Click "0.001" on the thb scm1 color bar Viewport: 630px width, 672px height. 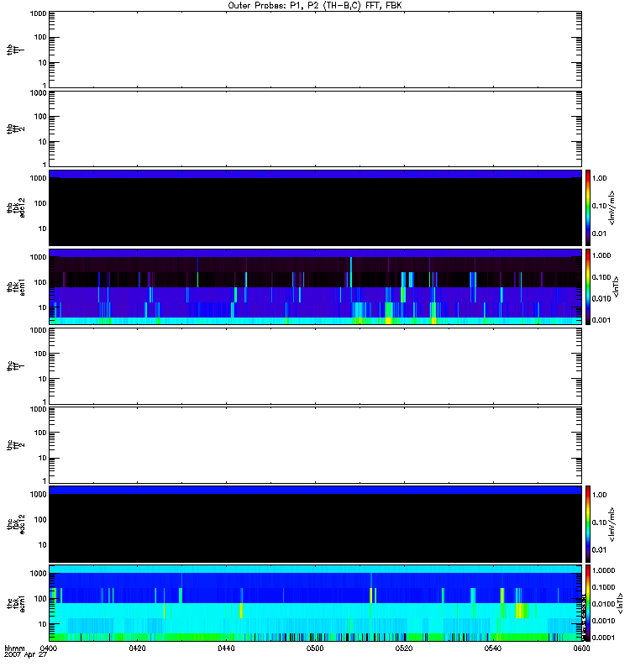[601, 320]
